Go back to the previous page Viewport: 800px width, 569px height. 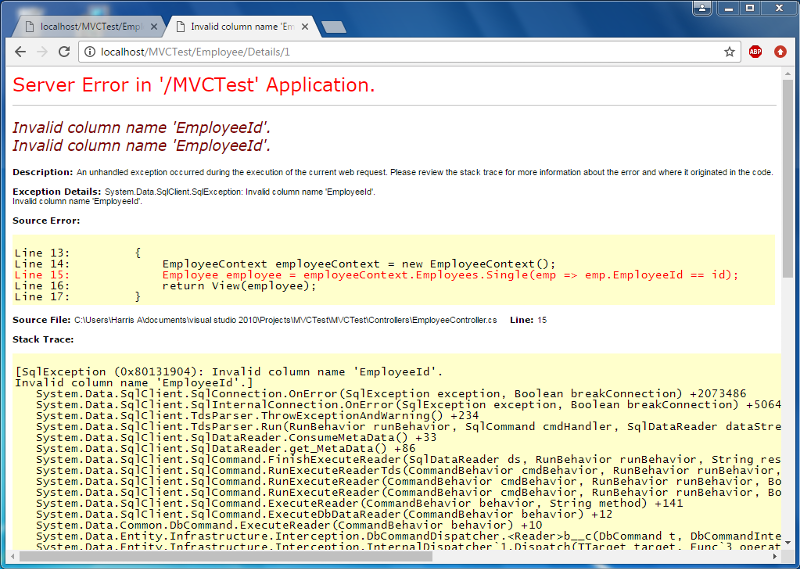20,52
